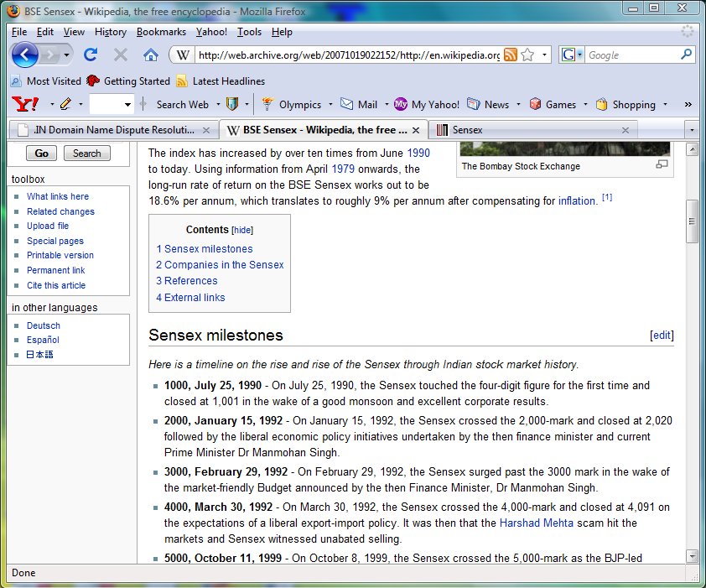Screen dimensions: 706x588
Task: Click the edit link for Sensex milestones
Action: 662,336
